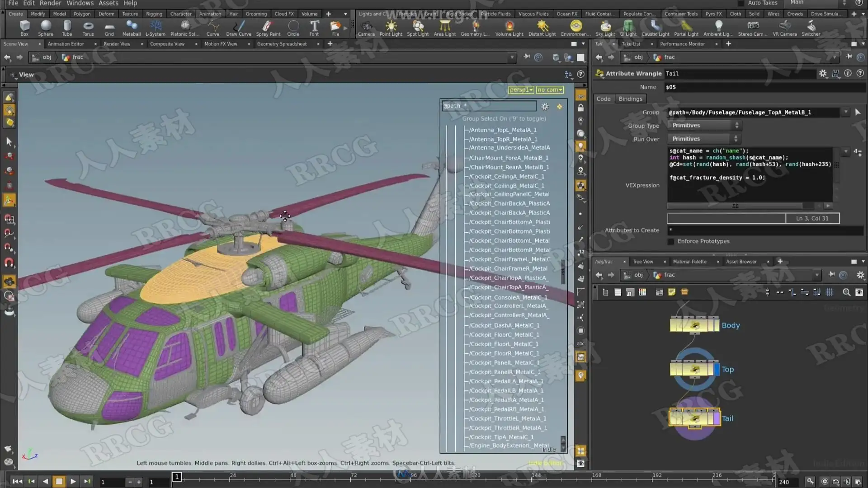This screenshot has width=868, height=488.
Task: Click the network editor search (magnifier) icon
Action: point(846,292)
